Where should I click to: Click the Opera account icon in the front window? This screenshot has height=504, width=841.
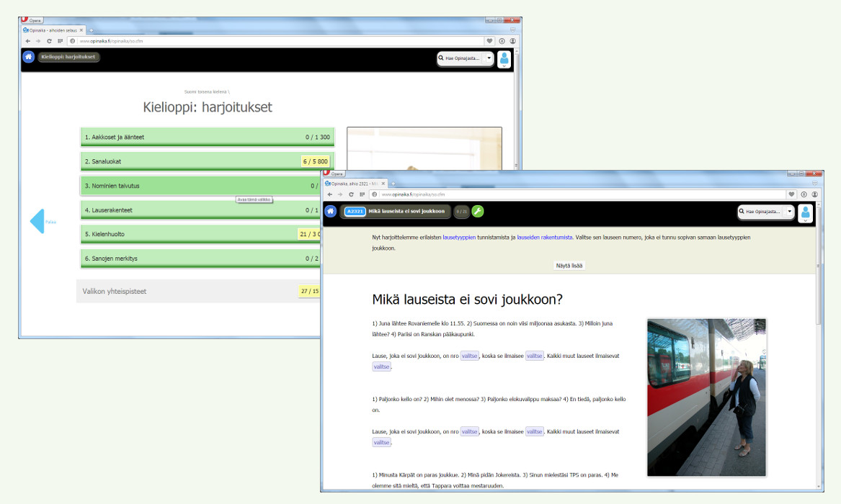[x=815, y=194]
